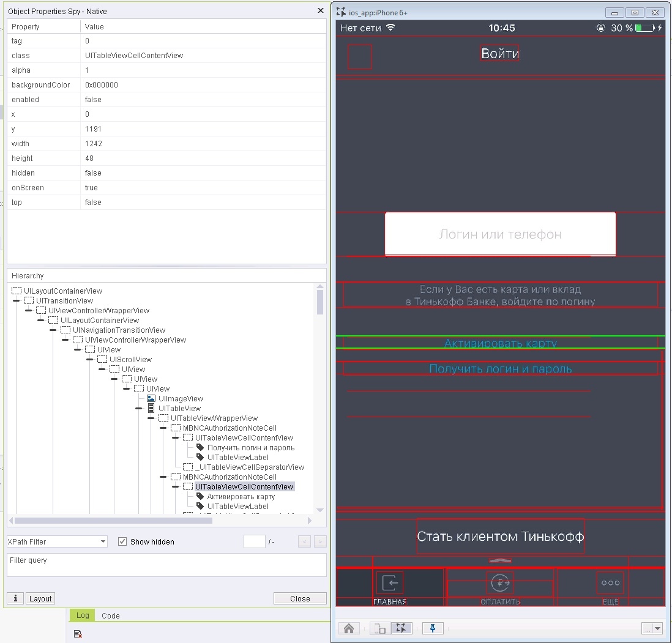Click the ОПЛАТИТЬ ruble icon in phone

click(x=500, y=582)
